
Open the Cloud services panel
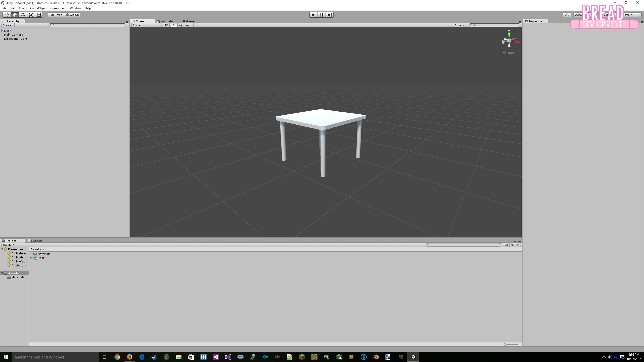pyautogui.click(x=567, y=15)
